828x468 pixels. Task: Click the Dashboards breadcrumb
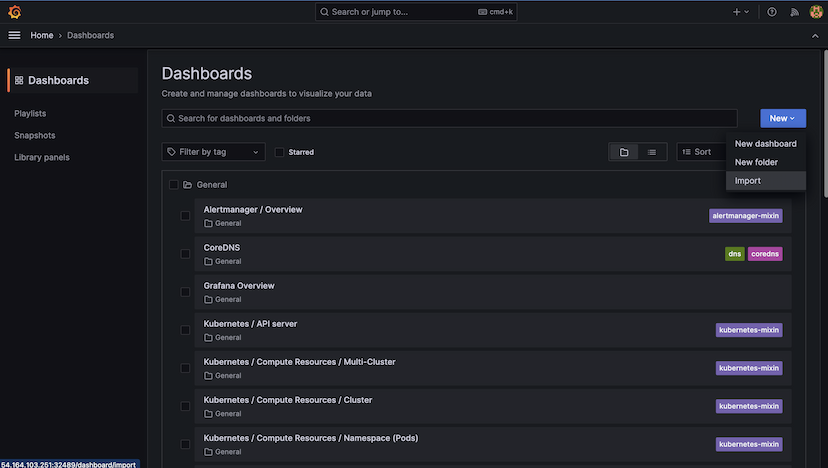[90, 35]
